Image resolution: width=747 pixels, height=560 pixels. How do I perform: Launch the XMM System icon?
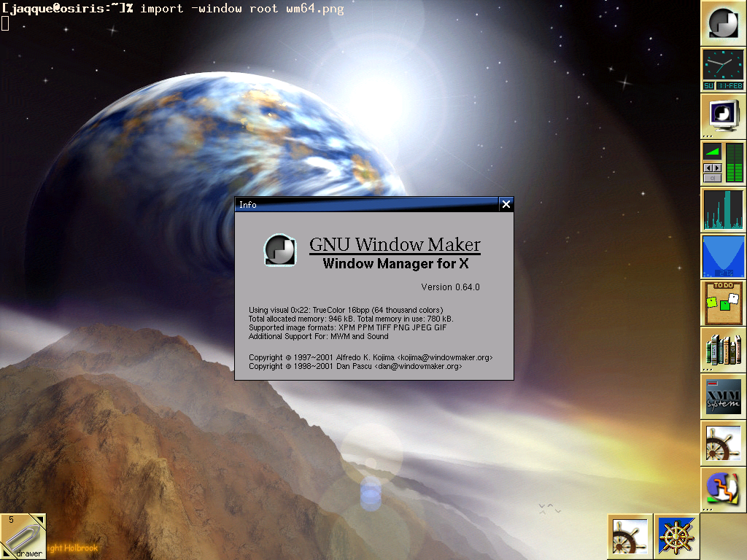pos(723,396)
